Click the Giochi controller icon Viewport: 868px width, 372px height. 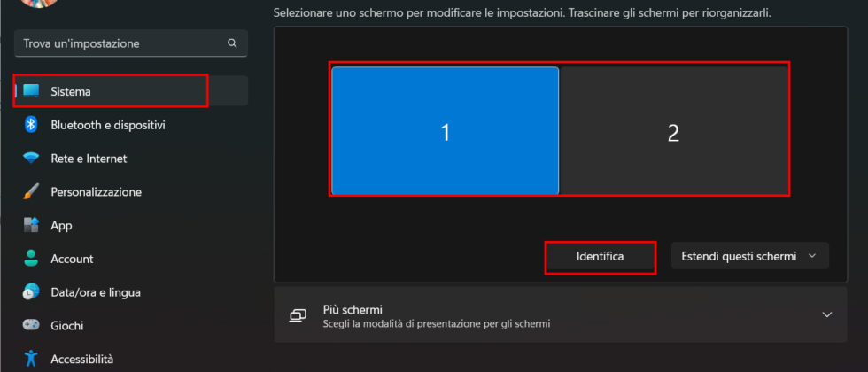click(31, 325)
